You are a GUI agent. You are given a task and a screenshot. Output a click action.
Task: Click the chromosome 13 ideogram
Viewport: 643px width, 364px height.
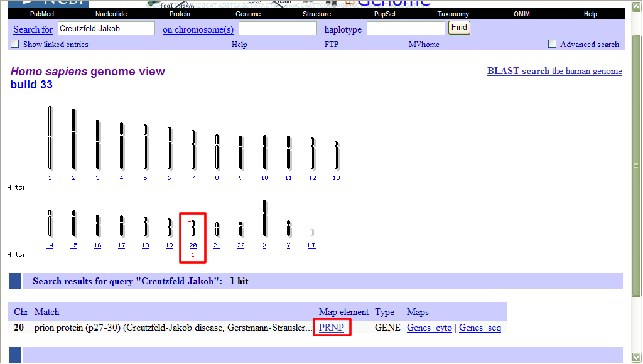coord(337,155)
